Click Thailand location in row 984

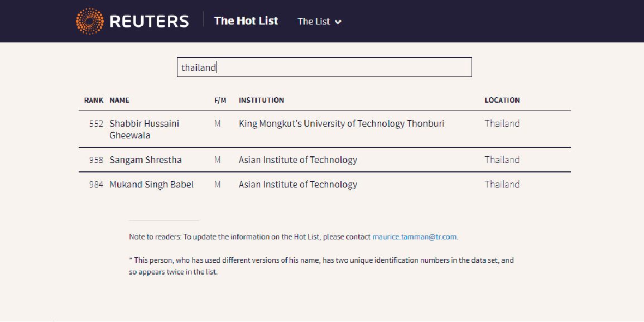pos(502,185)
